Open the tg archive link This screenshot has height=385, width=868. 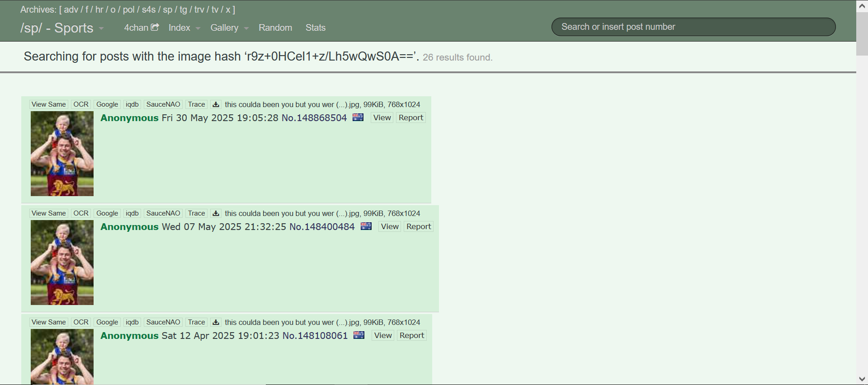(183, 9)
